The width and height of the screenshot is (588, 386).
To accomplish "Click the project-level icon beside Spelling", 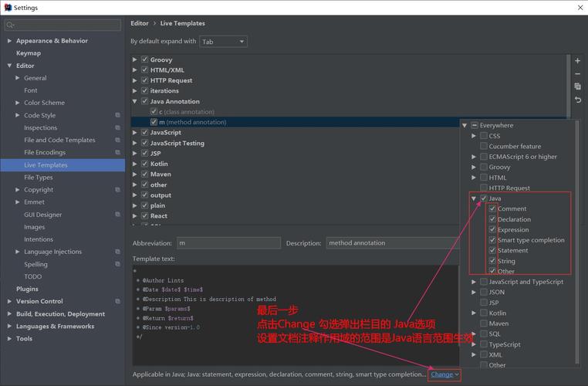I will click(x=118, y=264).
